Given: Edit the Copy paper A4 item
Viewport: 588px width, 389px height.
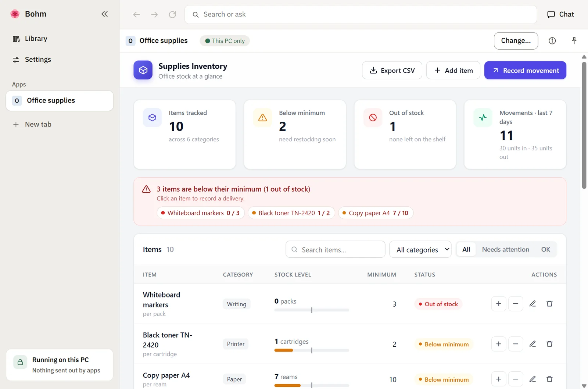Looking at the screenshot, I should click(533, 379).
